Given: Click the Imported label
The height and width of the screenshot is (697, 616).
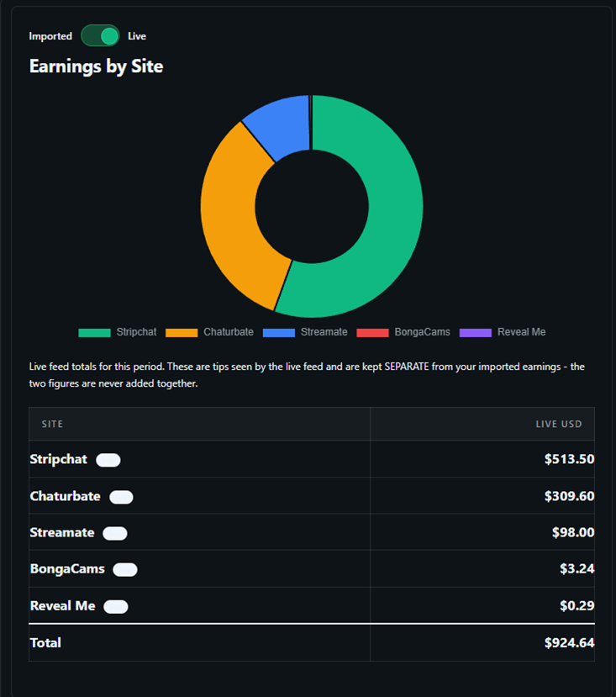Looking at the screenshot, I should pos(50,36).
